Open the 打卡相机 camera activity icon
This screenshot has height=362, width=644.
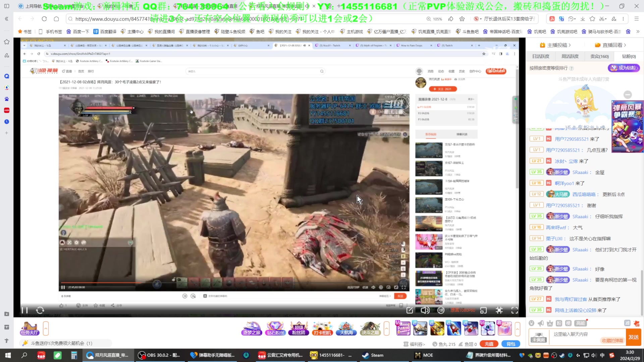click(322, 328)
